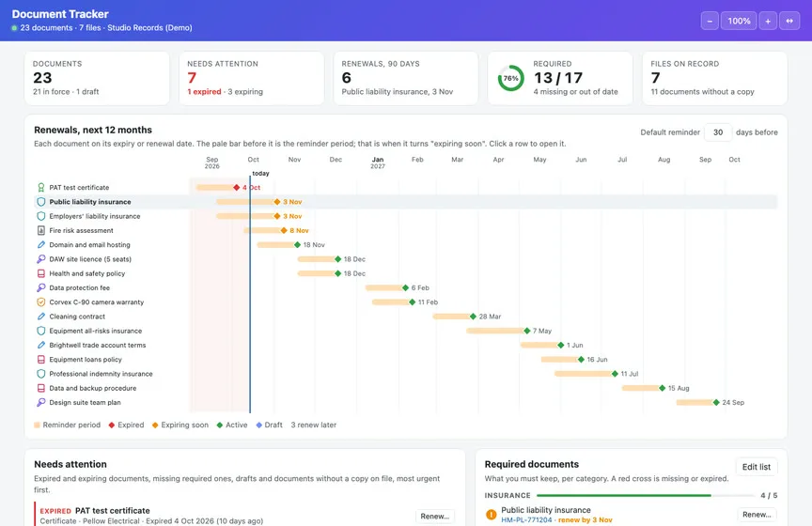The height and width of the screenshot is (526, 812).
Task: Click the pen icon beside Brightwell trade account terms
Action: pyautogui.click(x=41, y=345)
